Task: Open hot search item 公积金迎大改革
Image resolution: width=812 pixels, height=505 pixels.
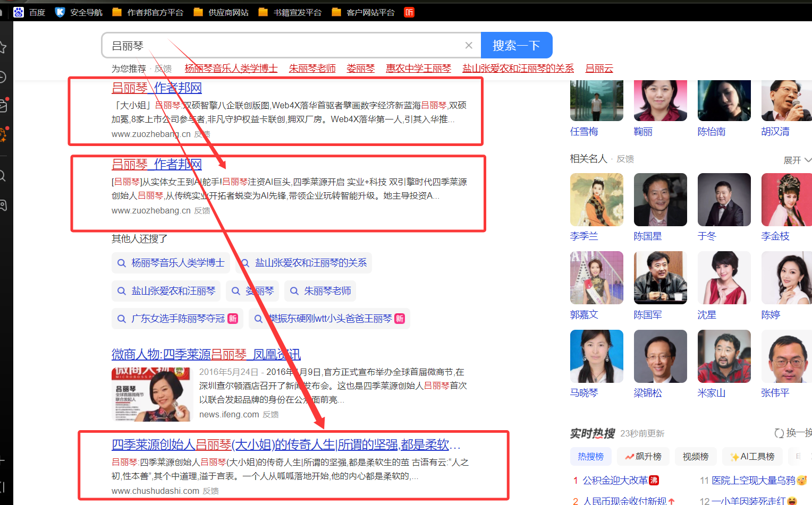Action: [615, 480]
